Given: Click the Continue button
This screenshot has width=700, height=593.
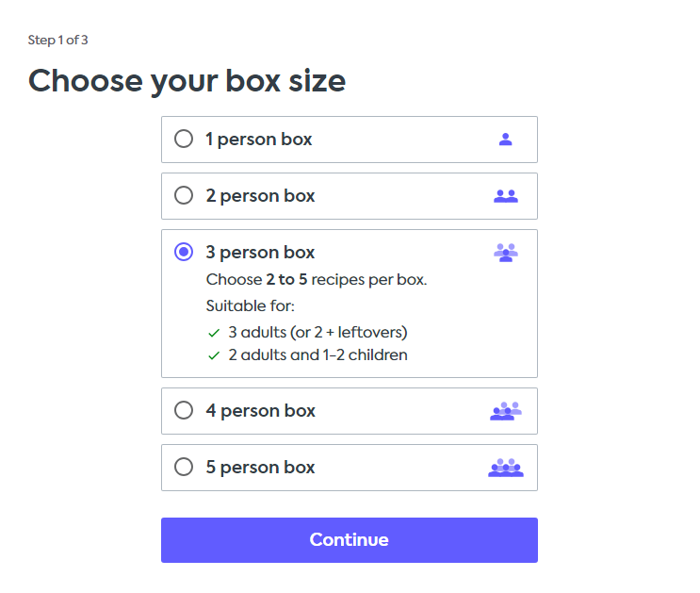Looking at the screenshot, I should coord(350,540).
